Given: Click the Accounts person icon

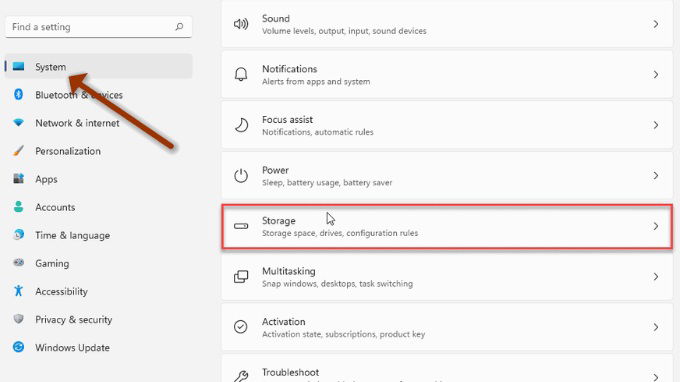Looking at the screenshot, I should 18,206.
